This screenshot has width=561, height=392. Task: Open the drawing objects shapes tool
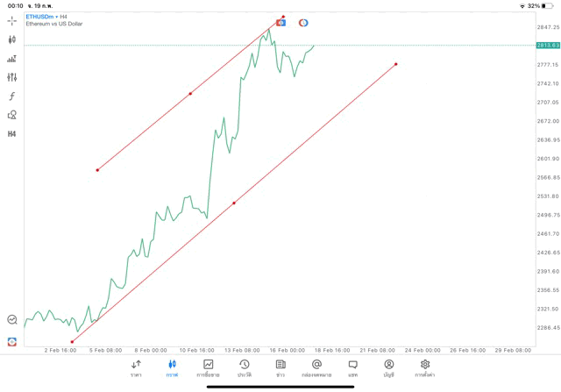click(11, 115)
